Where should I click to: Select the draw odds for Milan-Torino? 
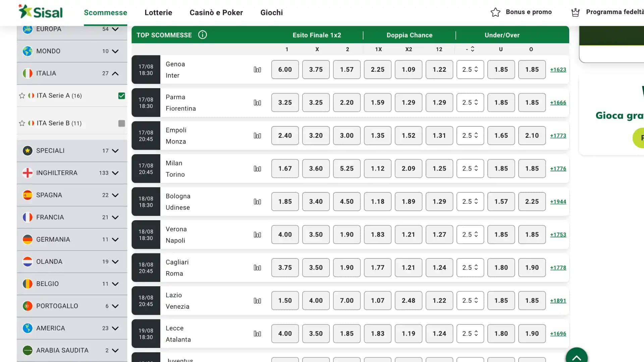pos(316,169)
